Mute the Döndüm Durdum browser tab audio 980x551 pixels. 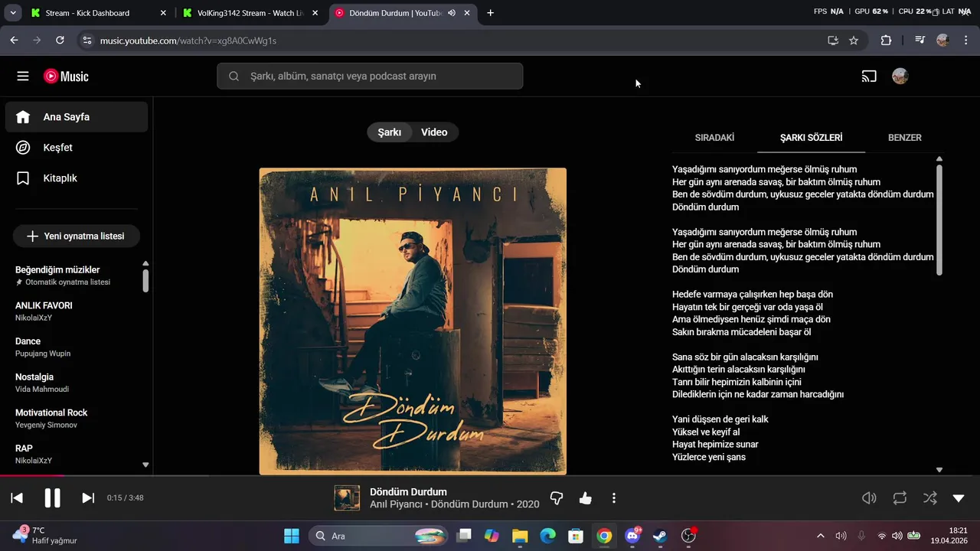click(452, 13)
